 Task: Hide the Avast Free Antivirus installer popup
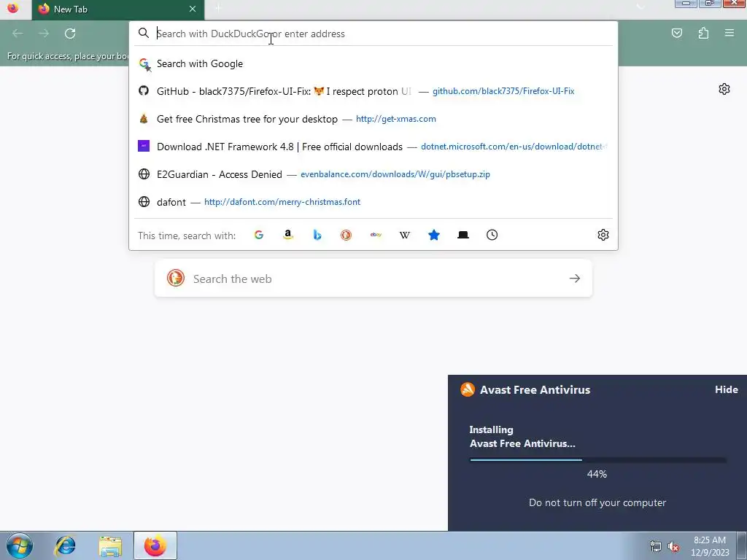726,389
